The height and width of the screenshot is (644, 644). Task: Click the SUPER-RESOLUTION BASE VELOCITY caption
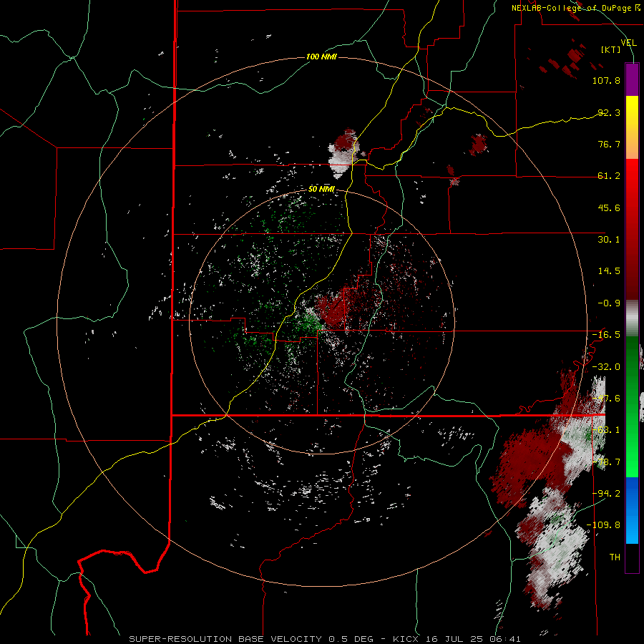click(227, 639)
